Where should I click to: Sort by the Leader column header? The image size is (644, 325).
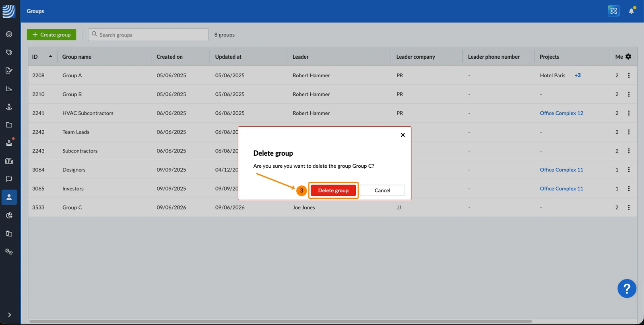(x=300, y=57)
